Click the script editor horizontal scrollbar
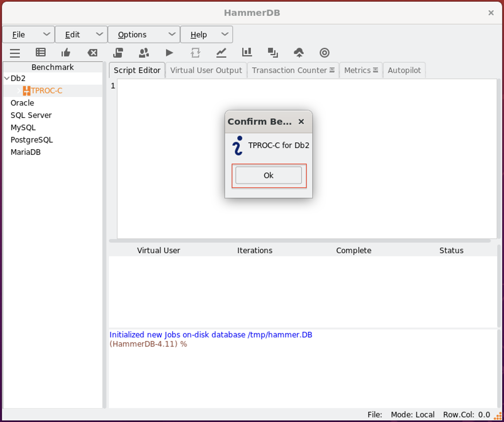Screen dimensions: 504x422 click(300, 241)
